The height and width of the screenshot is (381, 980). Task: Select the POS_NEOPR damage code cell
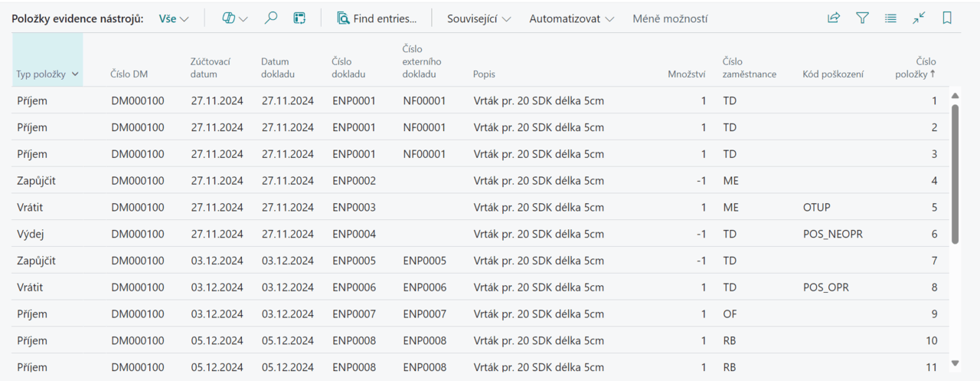(x=832, y=234)
